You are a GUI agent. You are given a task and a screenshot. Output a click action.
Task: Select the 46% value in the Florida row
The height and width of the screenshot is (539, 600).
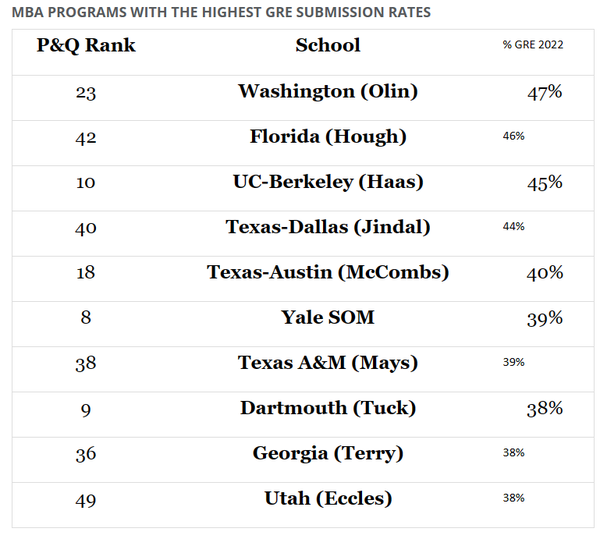click(513, 136)
